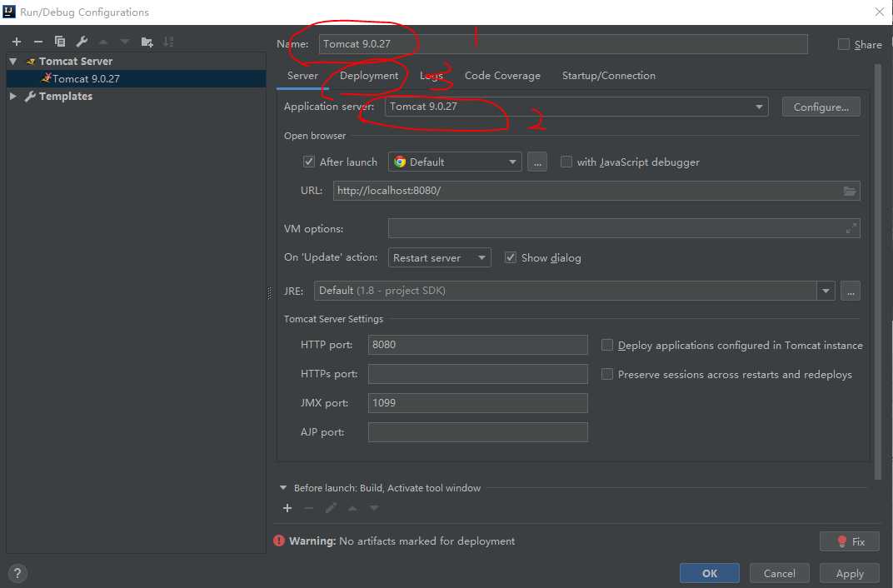This screenshot has height=588, width=893.
Task: Click JMX port field 1099
Action: pyautogui.click(x=478, y=403)
